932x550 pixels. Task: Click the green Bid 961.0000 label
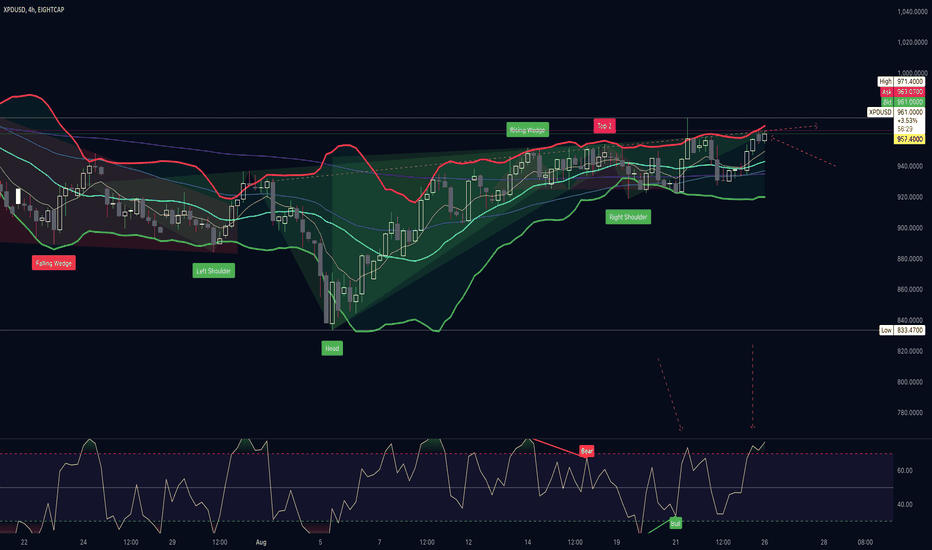902,102
